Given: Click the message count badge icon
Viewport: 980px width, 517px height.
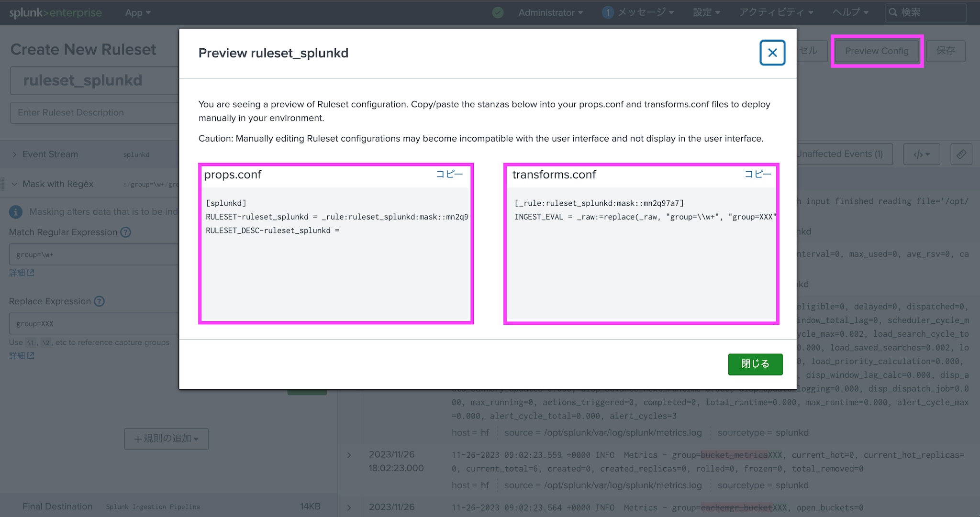Looking at the screenshot, I should pos(608,12).
